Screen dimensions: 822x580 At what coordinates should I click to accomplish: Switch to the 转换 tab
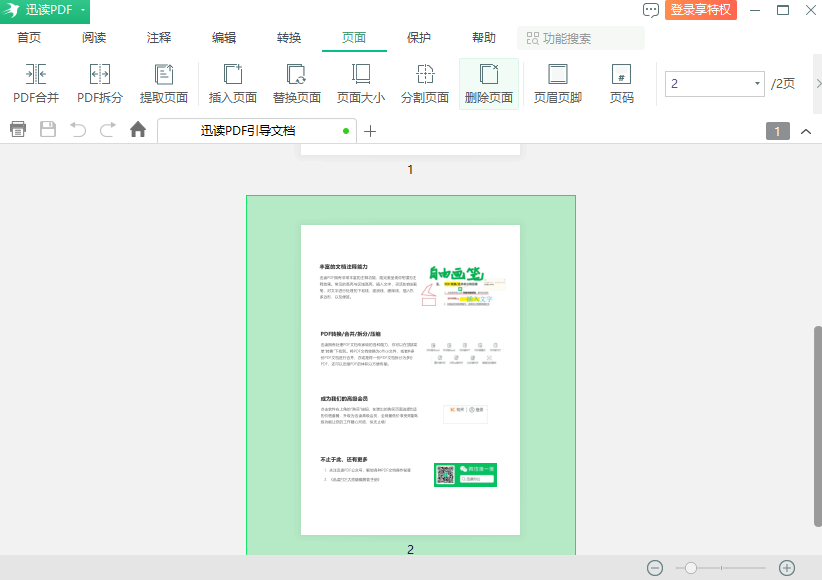(289, 38)
